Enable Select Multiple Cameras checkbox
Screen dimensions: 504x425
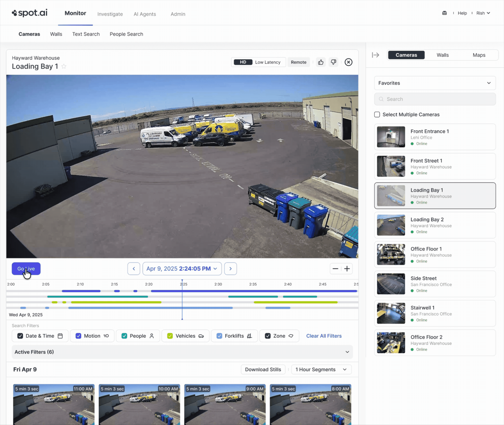[377, 114]
